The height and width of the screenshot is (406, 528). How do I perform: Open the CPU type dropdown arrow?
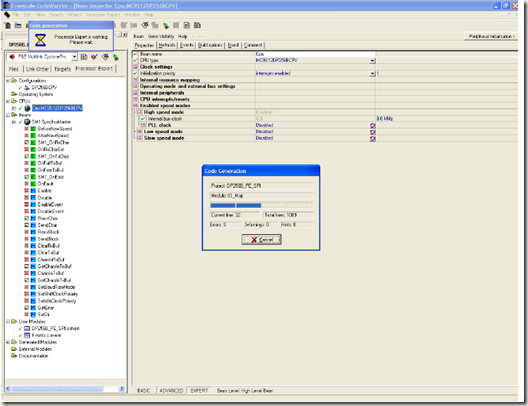(372, 61)
